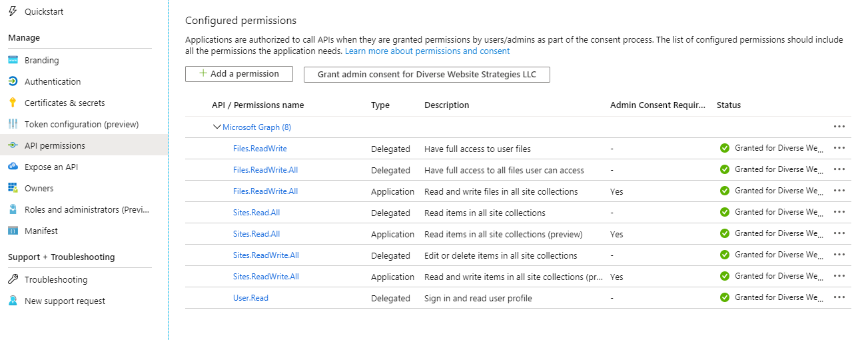Go to Authentication settings
868x340 pixels.
click(53, 81)
